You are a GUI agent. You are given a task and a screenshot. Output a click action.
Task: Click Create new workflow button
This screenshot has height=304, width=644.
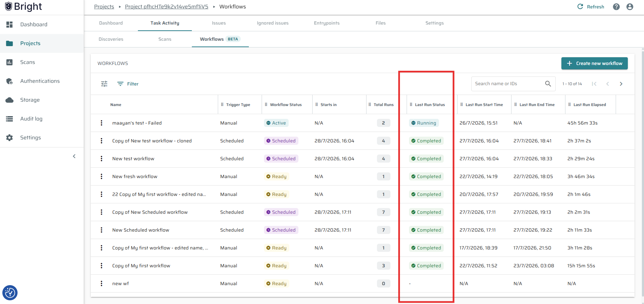(x=594, y=63)
